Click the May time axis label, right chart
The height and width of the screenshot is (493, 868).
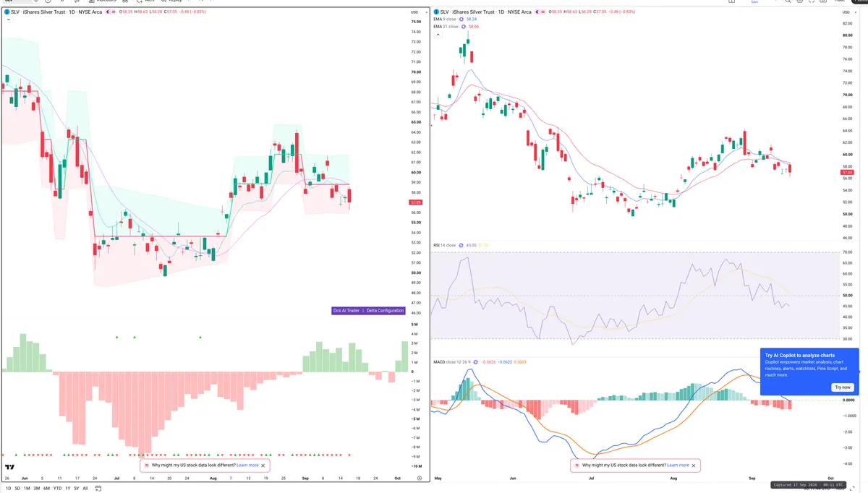[x=440, y=479]
